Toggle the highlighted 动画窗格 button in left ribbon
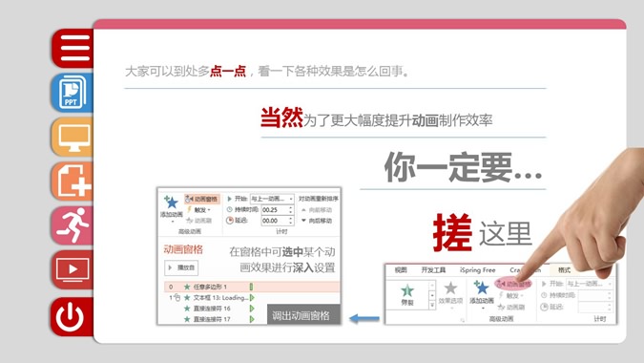The height and width of the screenshot is (363, 644). click(x=202, y=199)
